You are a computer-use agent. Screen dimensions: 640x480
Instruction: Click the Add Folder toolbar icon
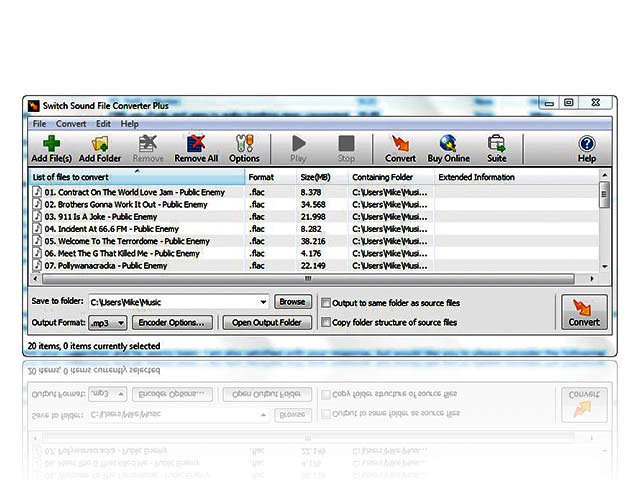pos(100,148)
